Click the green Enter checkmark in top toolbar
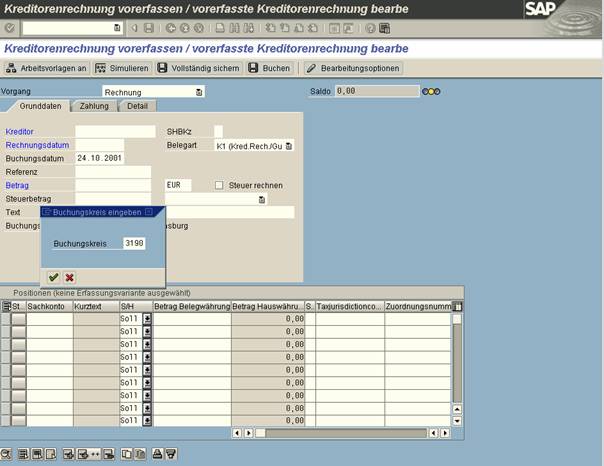 pos(9,28)
